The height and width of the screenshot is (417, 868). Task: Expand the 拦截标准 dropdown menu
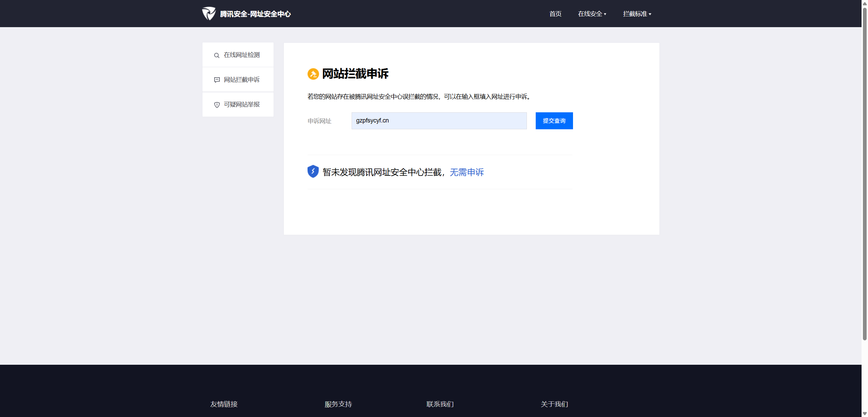click(x=637, y=14)
